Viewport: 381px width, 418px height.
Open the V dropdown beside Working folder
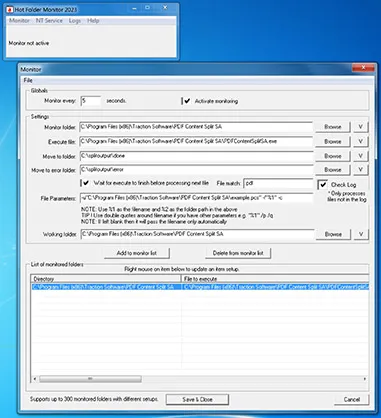(360, 234)
